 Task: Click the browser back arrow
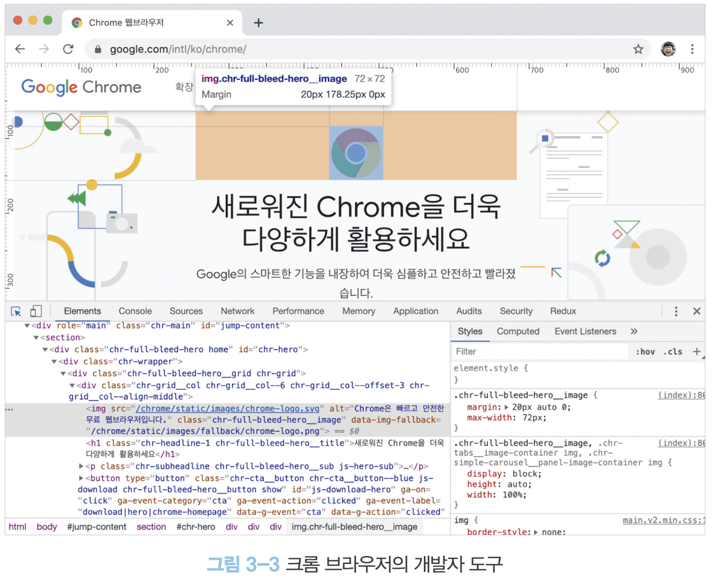point(20,49)
